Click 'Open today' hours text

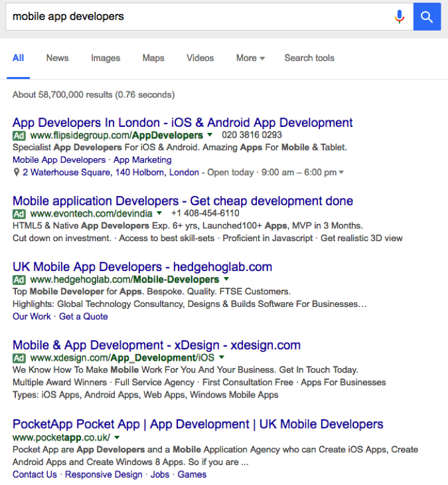[230, 172]
